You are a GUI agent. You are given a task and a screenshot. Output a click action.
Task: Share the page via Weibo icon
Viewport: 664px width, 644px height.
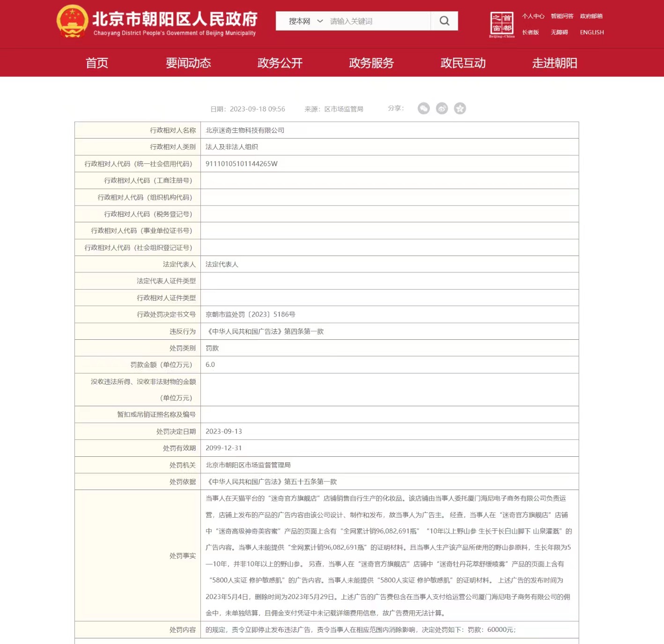pos(442,109)
